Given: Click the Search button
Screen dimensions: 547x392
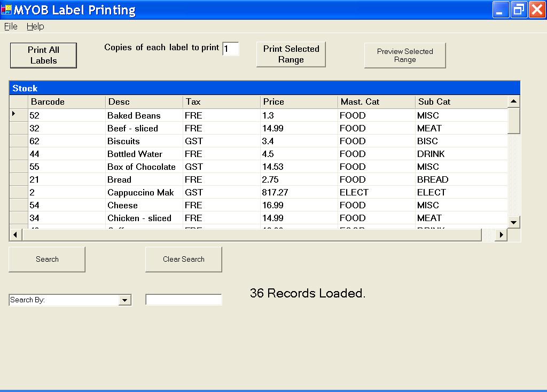Looking at the screenshot, I should click(47, 259).
